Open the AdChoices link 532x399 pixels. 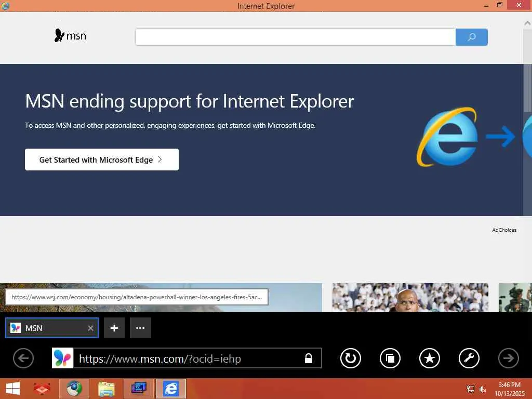(504, 230)
